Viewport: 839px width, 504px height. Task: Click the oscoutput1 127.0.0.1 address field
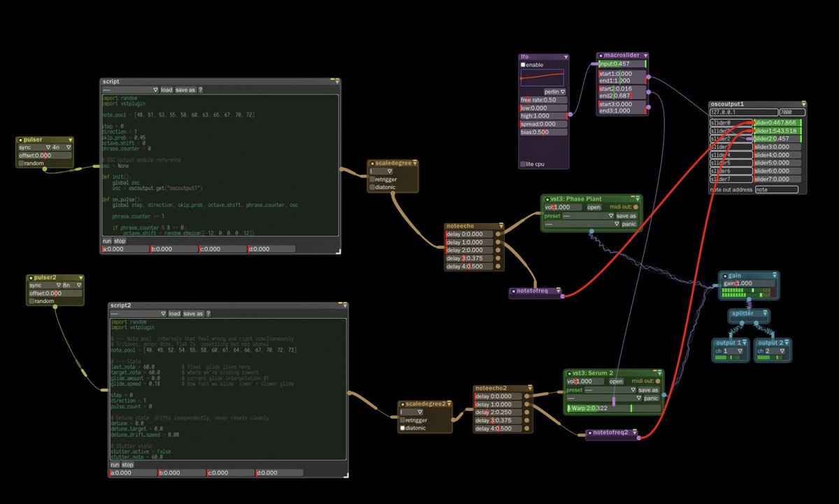(x=744, y=112)
